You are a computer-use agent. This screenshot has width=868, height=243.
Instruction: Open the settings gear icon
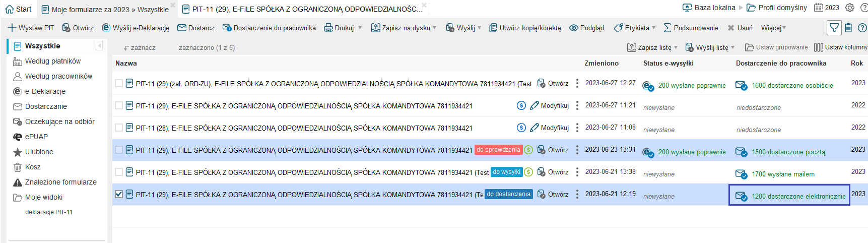(850, 8)
